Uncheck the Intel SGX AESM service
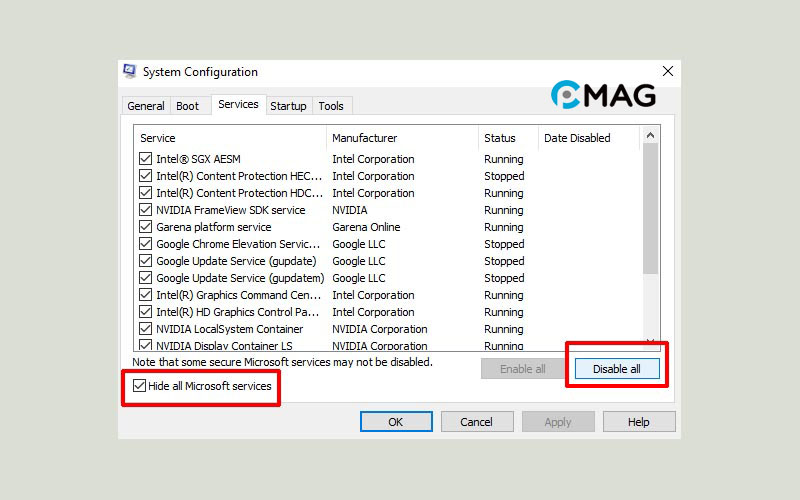The image size is (800, 500). (x=146, y=159)
